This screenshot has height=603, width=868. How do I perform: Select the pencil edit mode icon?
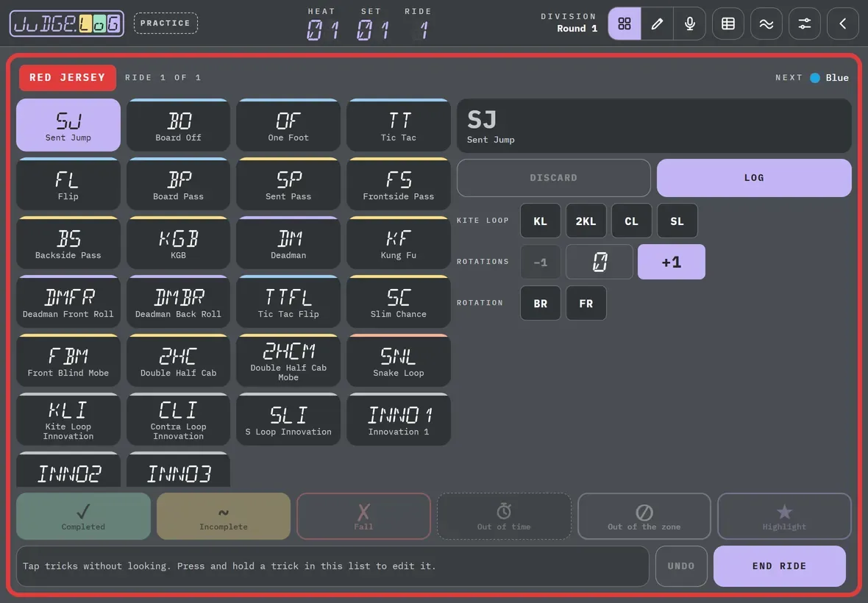(657, 24)
